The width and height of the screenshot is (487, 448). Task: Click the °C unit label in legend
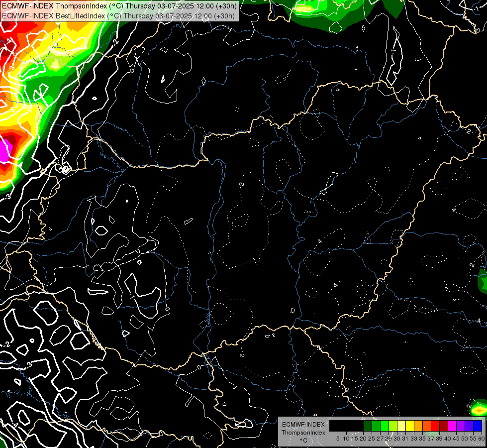coord(303,441)
